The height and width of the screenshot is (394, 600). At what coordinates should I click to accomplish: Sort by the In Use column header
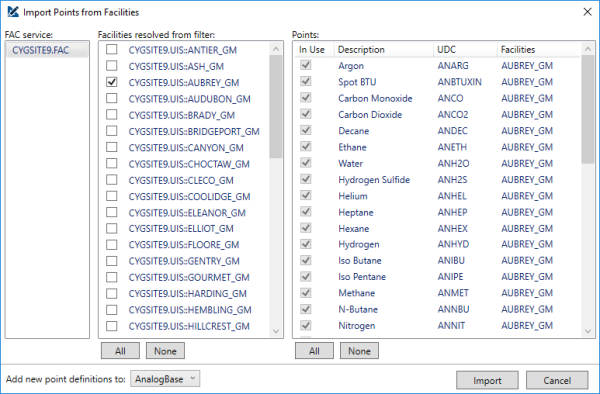[314, 50]
